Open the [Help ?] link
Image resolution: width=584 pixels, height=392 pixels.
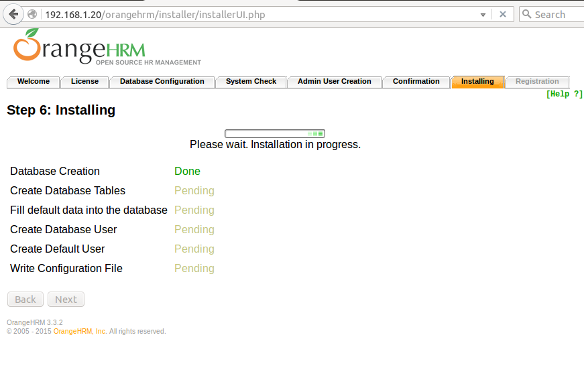pos(565,94)
